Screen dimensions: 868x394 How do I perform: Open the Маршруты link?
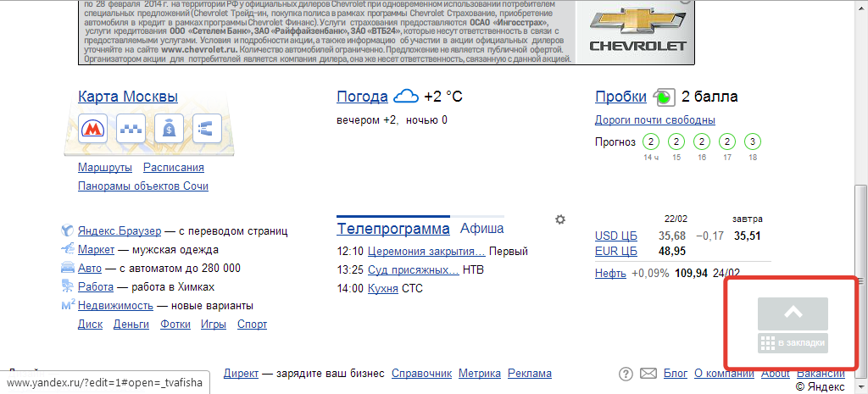105,168
